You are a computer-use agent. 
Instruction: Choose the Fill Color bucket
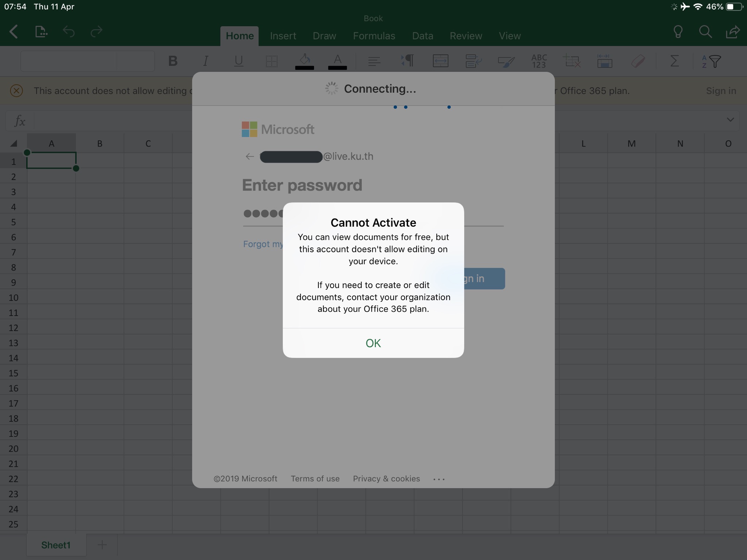pyautogui.click(x=305, y=61)
